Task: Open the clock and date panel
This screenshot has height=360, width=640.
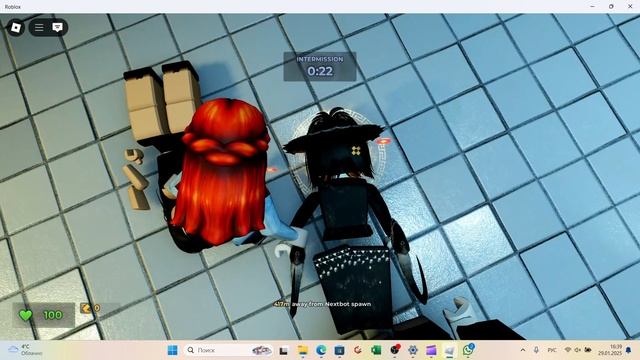Action: coord(610,350)
